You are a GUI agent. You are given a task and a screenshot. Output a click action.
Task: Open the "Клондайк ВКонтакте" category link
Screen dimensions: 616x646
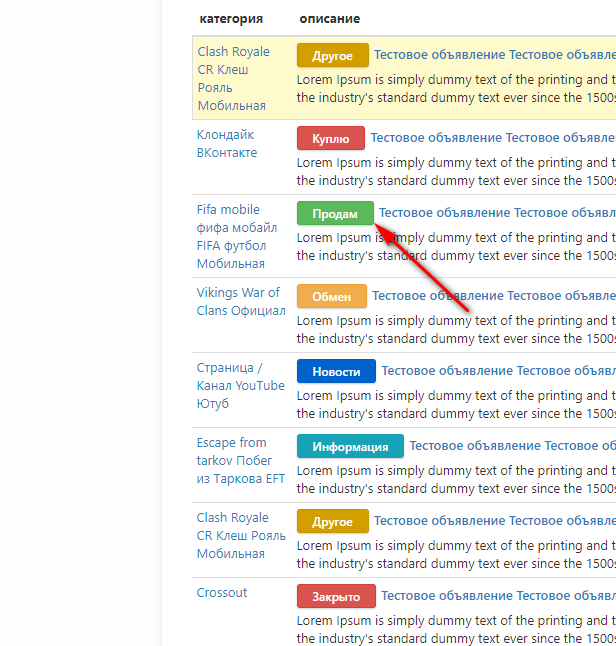[227, 144]
